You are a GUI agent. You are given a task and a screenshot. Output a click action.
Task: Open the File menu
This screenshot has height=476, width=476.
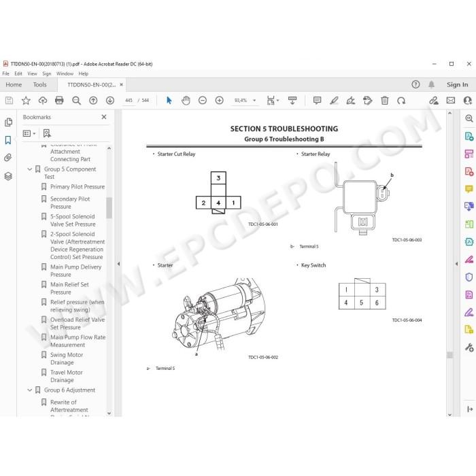coord(5,73)
